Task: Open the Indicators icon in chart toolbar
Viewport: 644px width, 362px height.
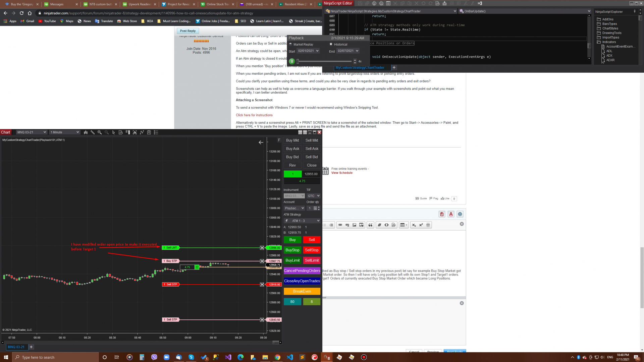Action: point(142,132)
